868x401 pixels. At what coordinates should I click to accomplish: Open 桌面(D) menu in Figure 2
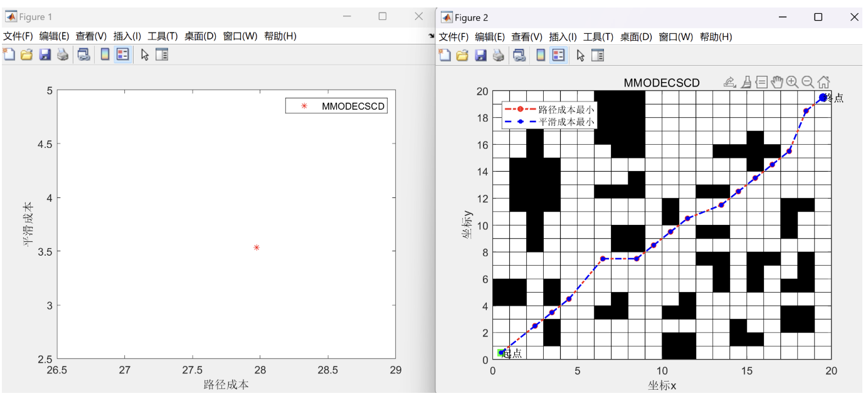point(637,37)
